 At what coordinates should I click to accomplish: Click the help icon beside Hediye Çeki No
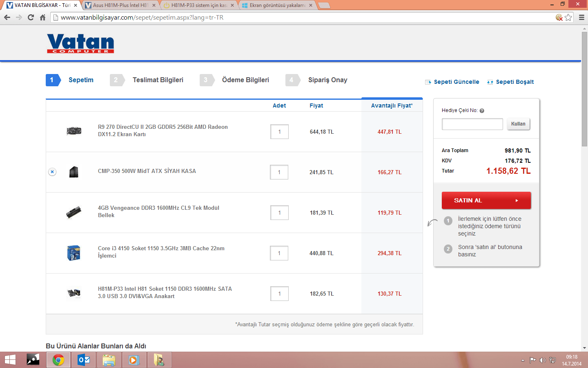(482, 111)
